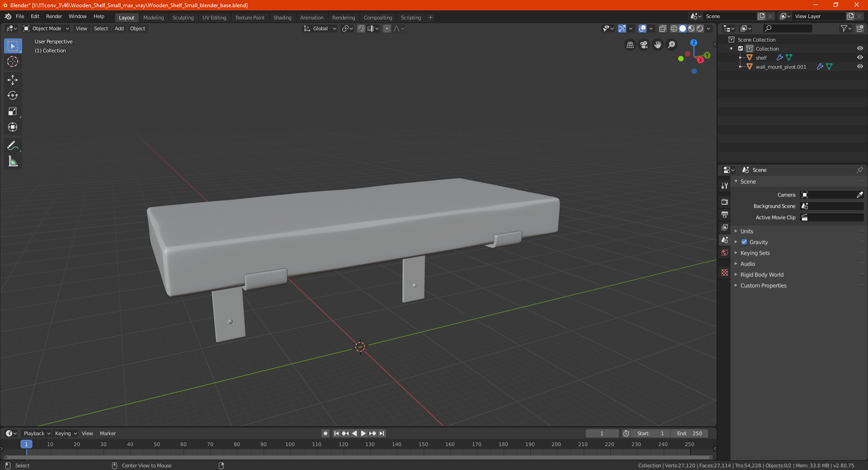Open Global transform orientation dropdown
The image size is (868, 470).
320,28
